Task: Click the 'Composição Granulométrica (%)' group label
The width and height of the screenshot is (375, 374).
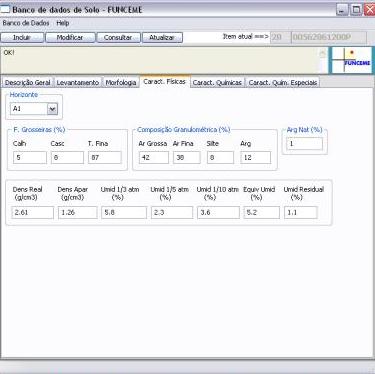Action: point(184,130)
